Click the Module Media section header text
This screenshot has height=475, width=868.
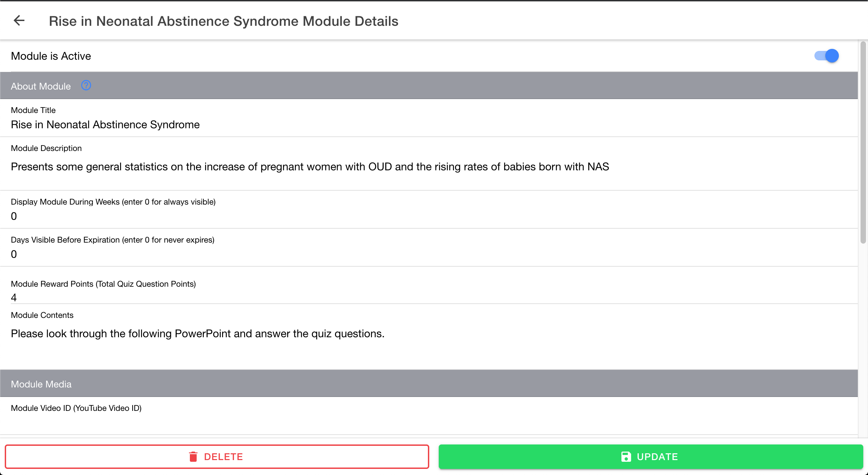tap(41, 384)
